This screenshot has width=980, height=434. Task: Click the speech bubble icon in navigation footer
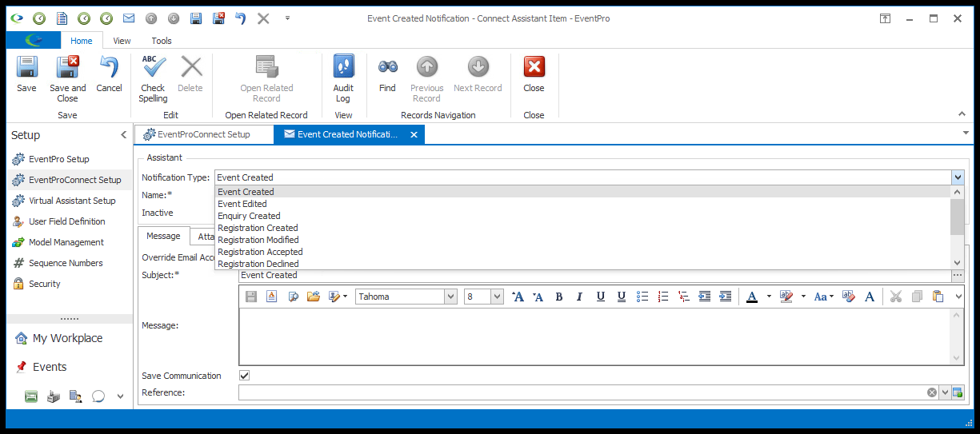pyautogui.click(x=98, y=396)
